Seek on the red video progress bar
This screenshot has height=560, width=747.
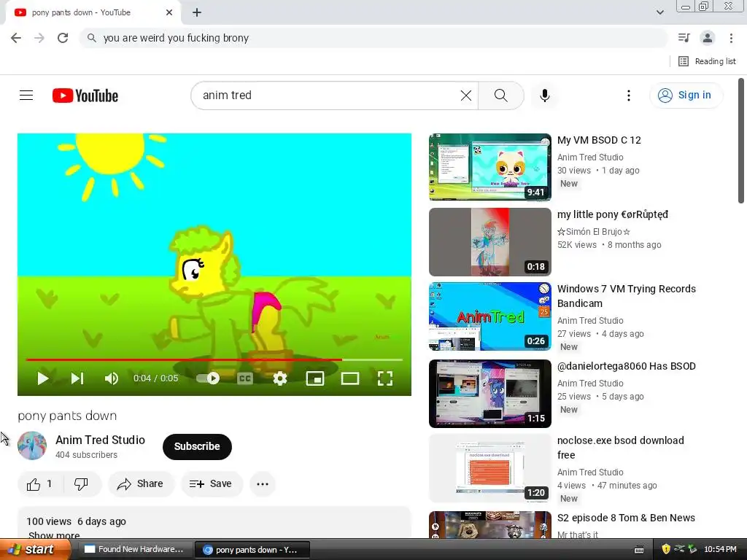click(x=214, y=359)
